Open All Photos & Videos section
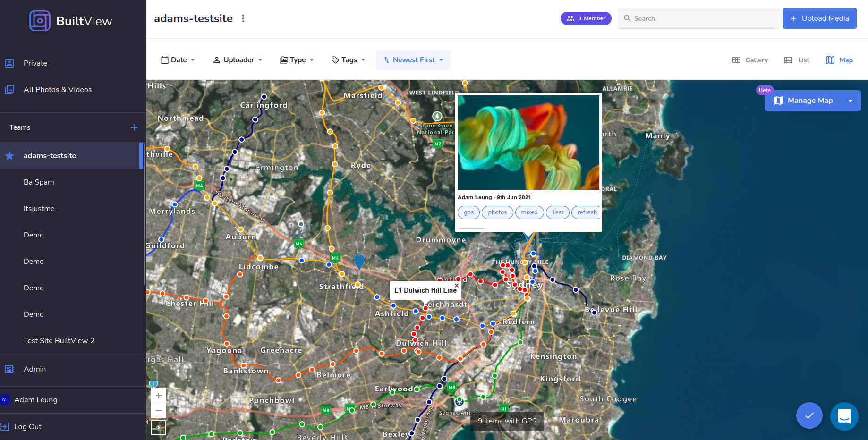This screenshot has width=868, height=440. coord(58,90)
